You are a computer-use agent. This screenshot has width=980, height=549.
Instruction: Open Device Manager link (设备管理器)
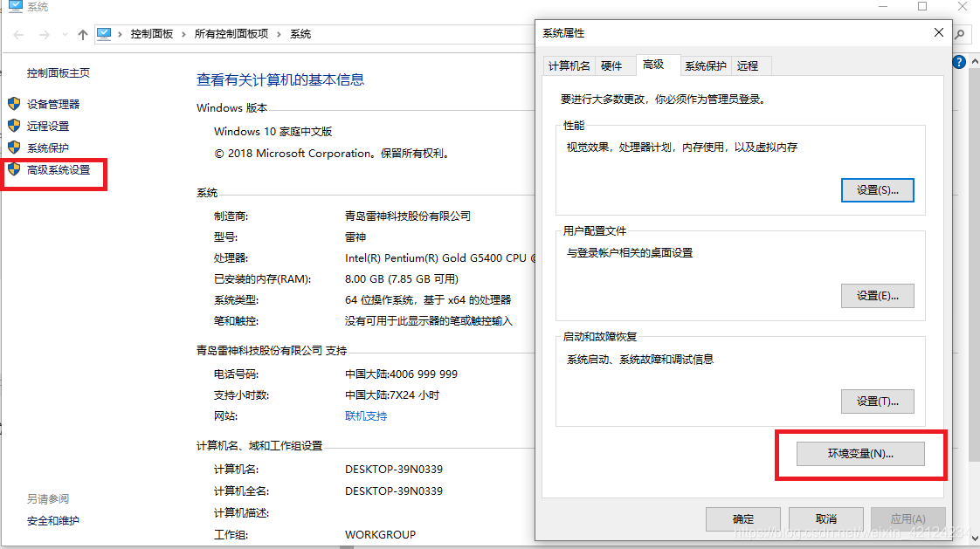(x=53, y=105)
